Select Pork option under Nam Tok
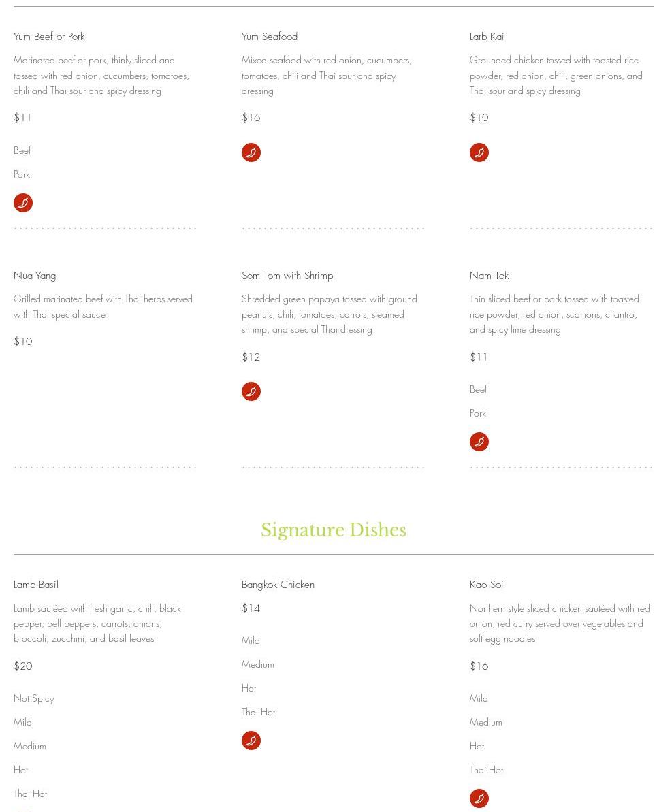Image resolution: width=657 pixels, height=812 pixels. point(478,413)
